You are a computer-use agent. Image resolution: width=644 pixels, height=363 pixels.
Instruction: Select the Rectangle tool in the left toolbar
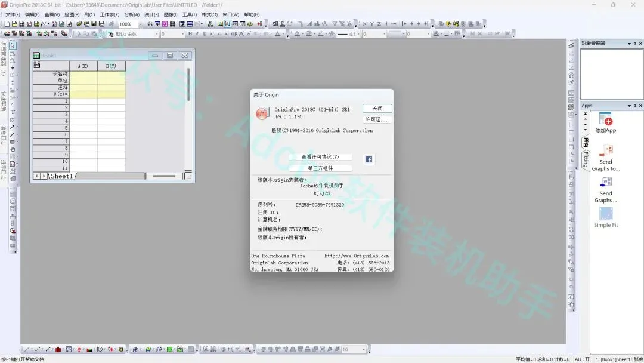[13, 142]
